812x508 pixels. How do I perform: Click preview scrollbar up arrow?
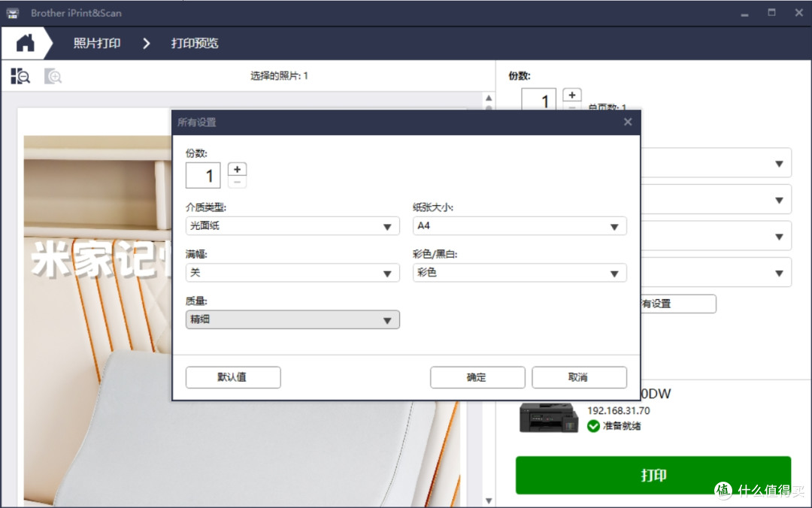pyautogui.click(x=489, y=98)
